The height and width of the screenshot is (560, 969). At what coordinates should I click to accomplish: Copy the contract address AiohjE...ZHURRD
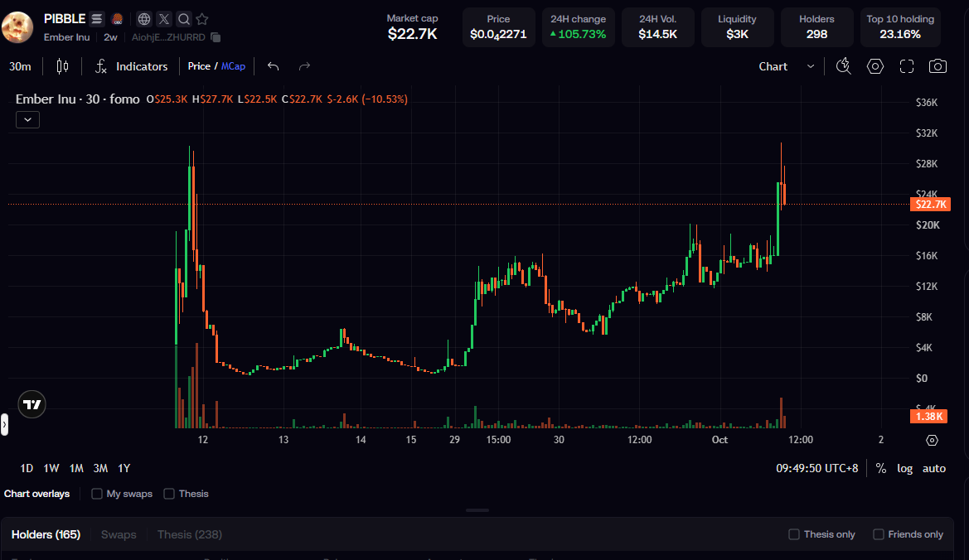(x=216, y=37)
